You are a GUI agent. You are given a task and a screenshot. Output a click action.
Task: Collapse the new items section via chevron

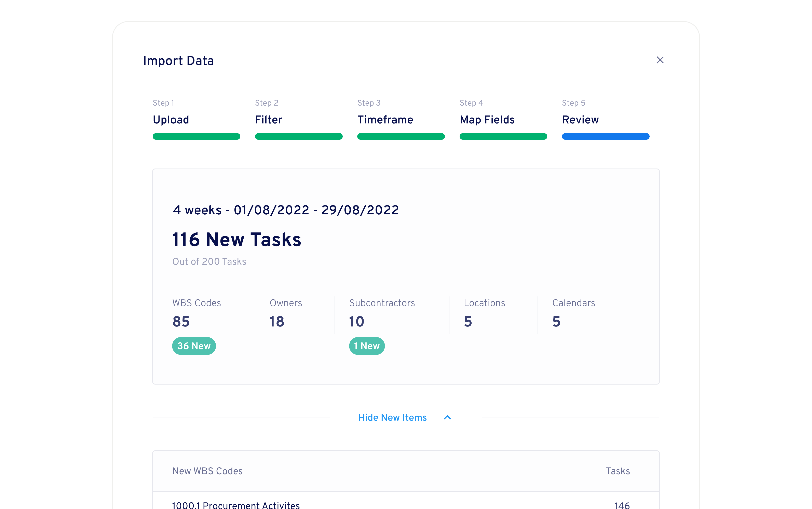click(x=447, y=417)
